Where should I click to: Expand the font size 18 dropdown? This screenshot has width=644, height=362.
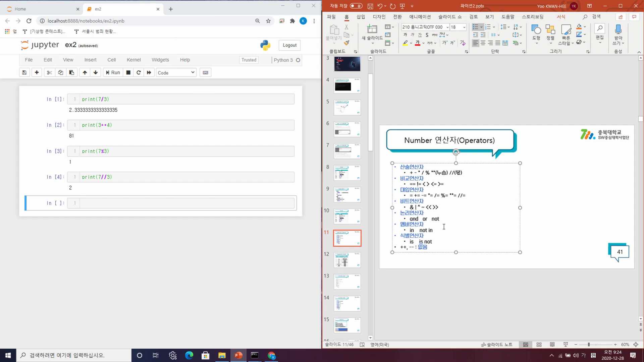pos(464,27)
